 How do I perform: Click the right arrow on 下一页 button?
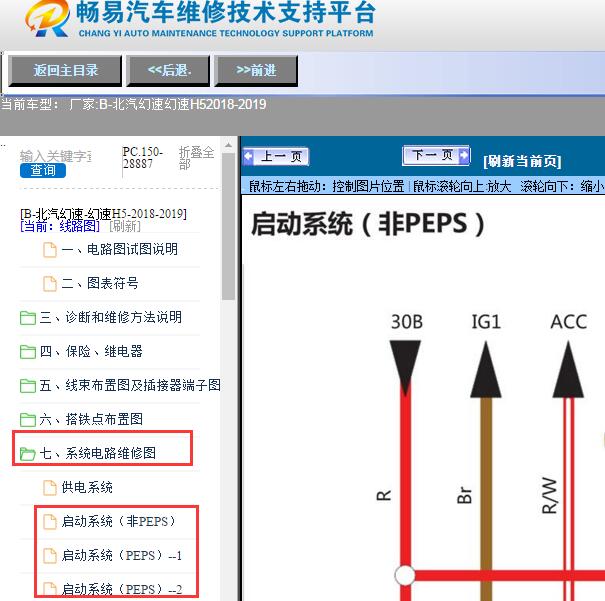pos(464,155)
